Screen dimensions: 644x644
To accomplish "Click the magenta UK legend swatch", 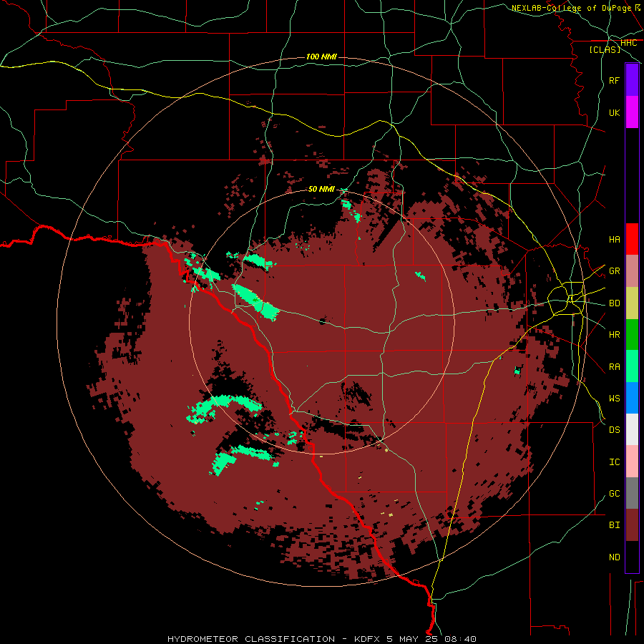I will 632,112.
